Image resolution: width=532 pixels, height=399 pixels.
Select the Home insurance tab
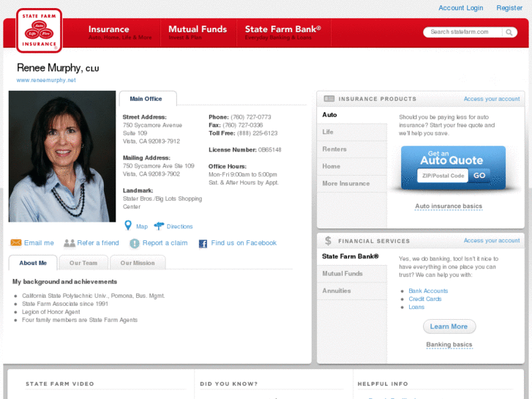pos(352,166)
